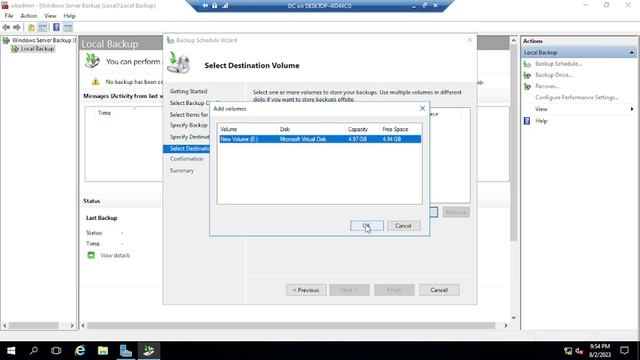Click Windows Server Backup taskbar icon
The image size is (640, 360).
point(149,351)
